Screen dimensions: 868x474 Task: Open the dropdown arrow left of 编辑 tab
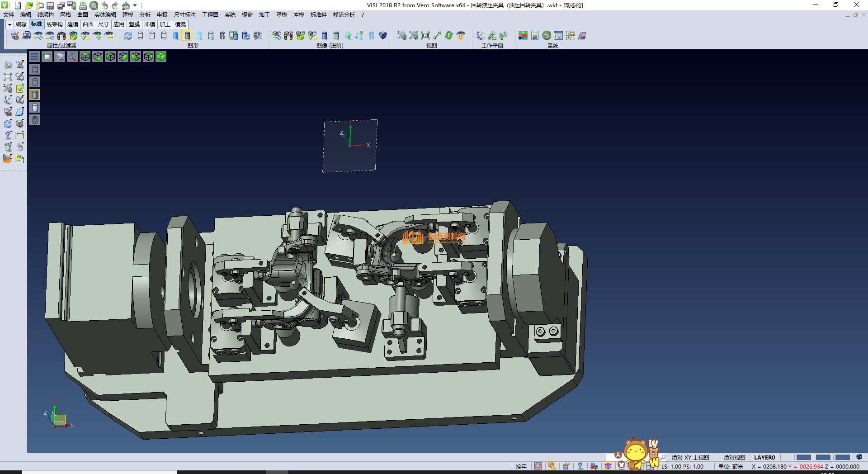[9, 24]
